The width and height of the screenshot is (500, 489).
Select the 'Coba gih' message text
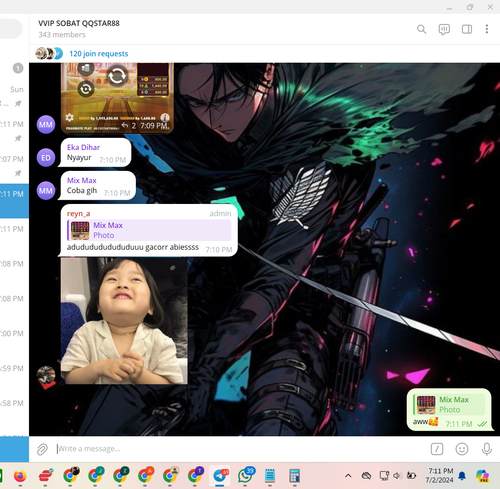[x=82, y=191]
